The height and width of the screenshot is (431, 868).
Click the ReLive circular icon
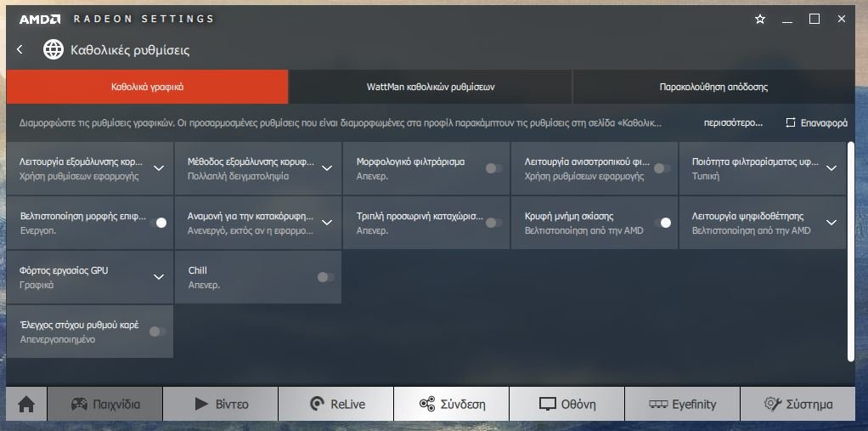click(317, 405)
